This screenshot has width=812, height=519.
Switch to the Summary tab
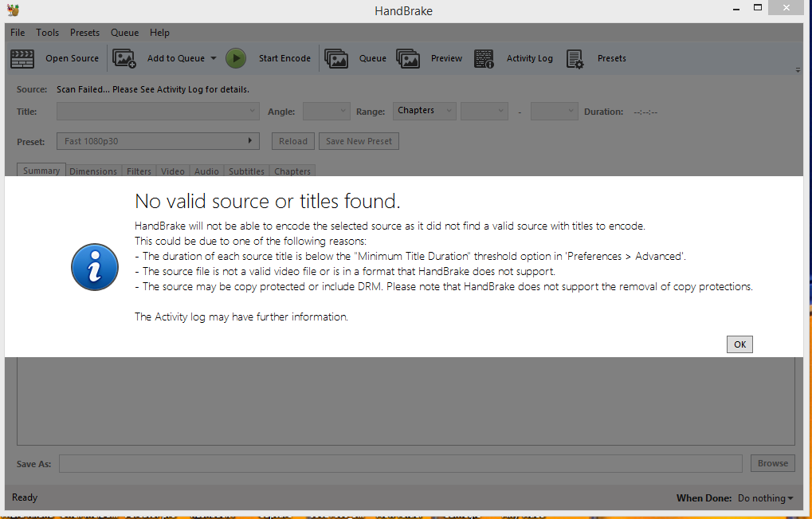41,171
